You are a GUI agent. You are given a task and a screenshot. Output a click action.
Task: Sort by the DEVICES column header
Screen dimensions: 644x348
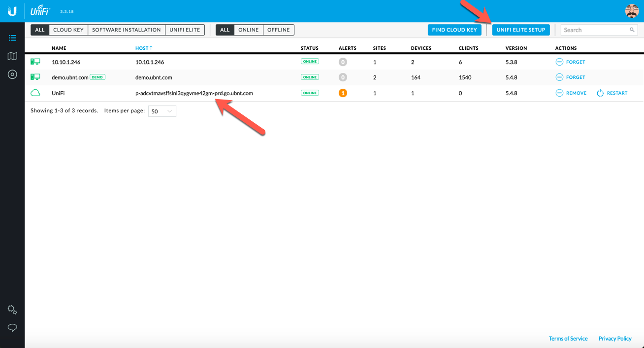point(421,48)
